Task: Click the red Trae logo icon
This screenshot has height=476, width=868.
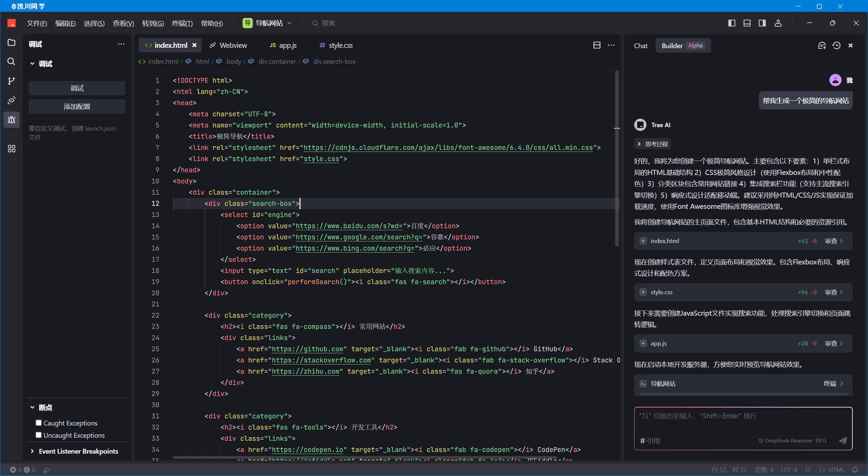Action: point(12,23)
